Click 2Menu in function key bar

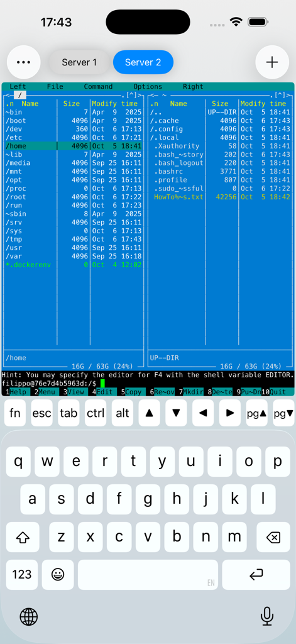coord(45,392)
